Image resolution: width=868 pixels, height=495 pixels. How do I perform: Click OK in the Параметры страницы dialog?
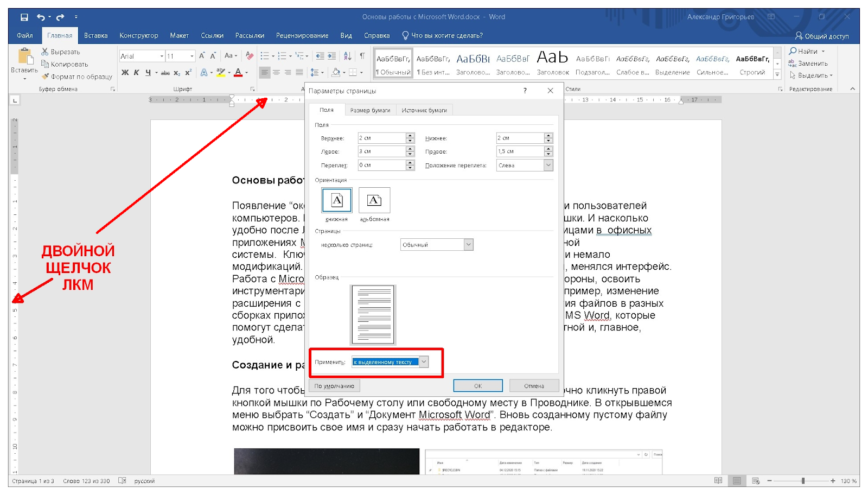pyautogui.click(x=477, y=386)
